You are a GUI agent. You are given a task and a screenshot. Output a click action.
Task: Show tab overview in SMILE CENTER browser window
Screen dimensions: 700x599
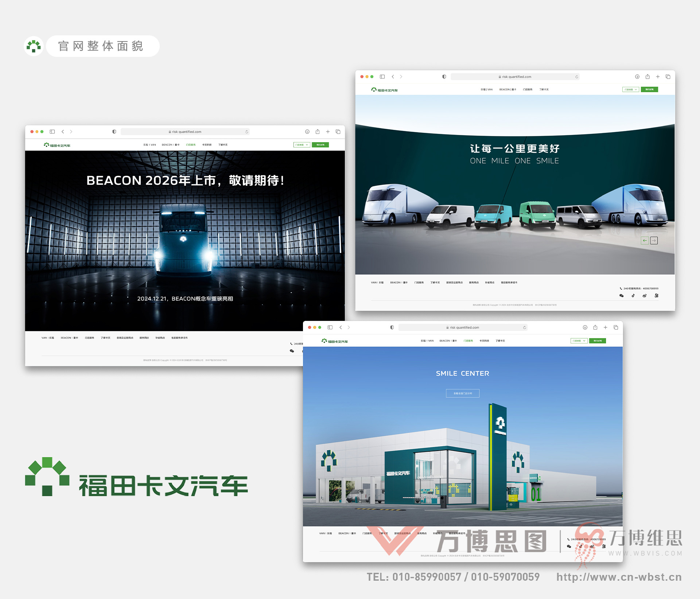pyautogui.click(x=616, y=327)
